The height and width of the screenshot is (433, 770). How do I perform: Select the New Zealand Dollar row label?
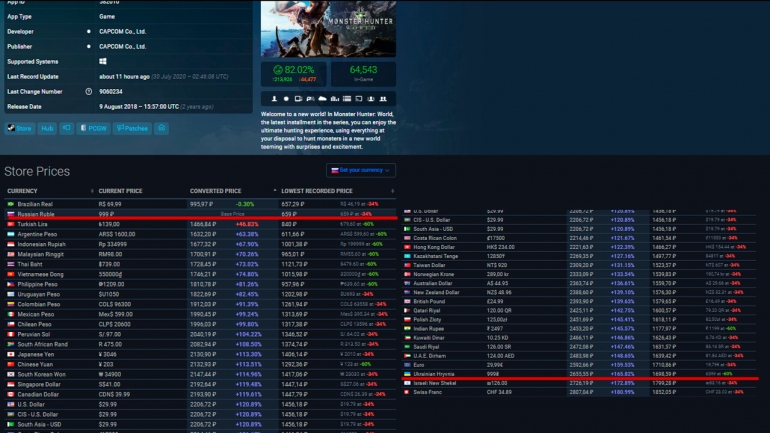pos(437,293)
